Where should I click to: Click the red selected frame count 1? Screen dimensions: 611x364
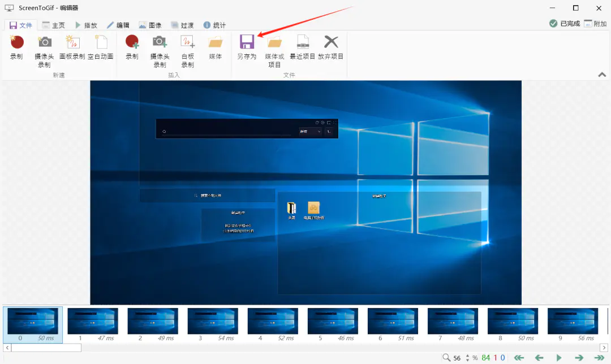coord(495,358)
